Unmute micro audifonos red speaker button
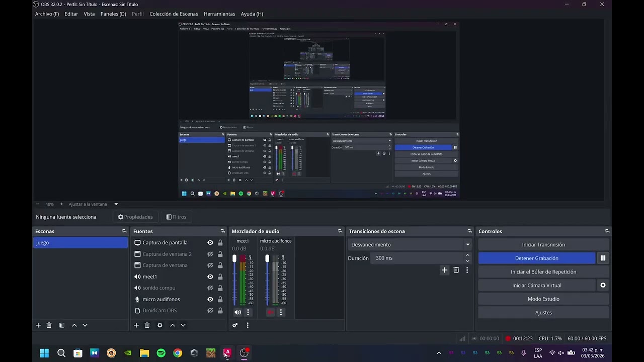Image resolution: width=644 pixels, height=362 pixels. pyautogui.click(x=271, y=312)
